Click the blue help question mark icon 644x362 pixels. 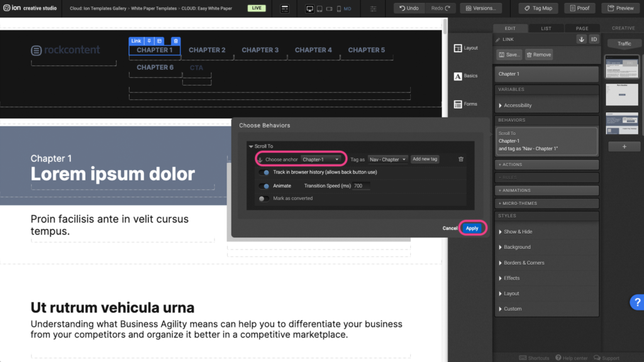(636, 302)
